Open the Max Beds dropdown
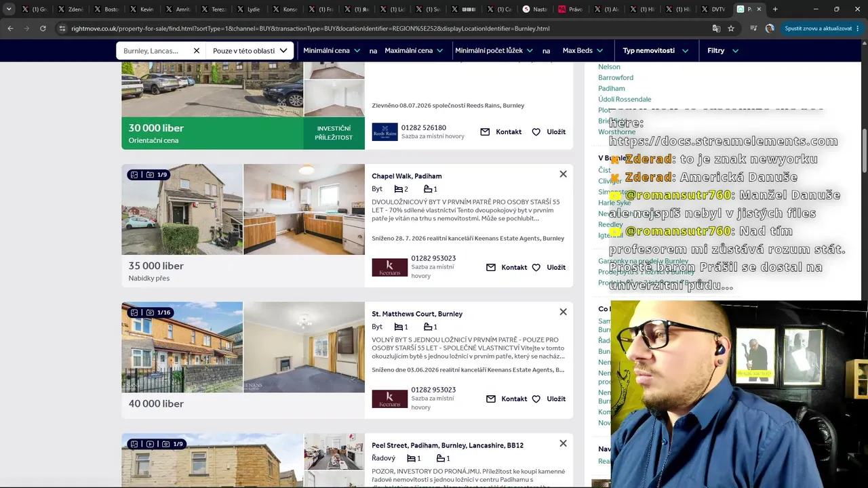 [583, 51]
